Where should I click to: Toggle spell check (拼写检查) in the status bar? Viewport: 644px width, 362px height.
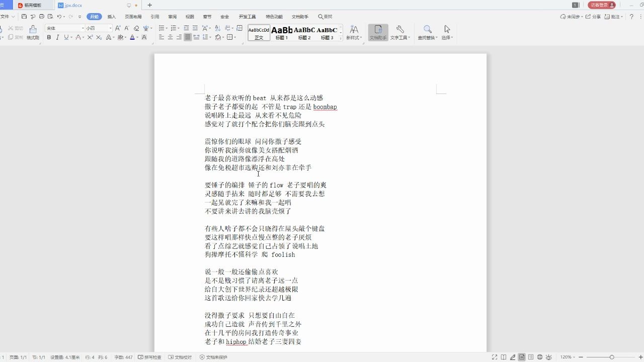[149, 357]
